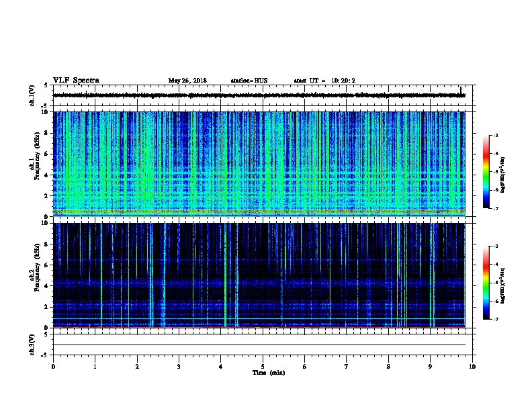Click the 'Time (min)' axis label

point(269,373)
